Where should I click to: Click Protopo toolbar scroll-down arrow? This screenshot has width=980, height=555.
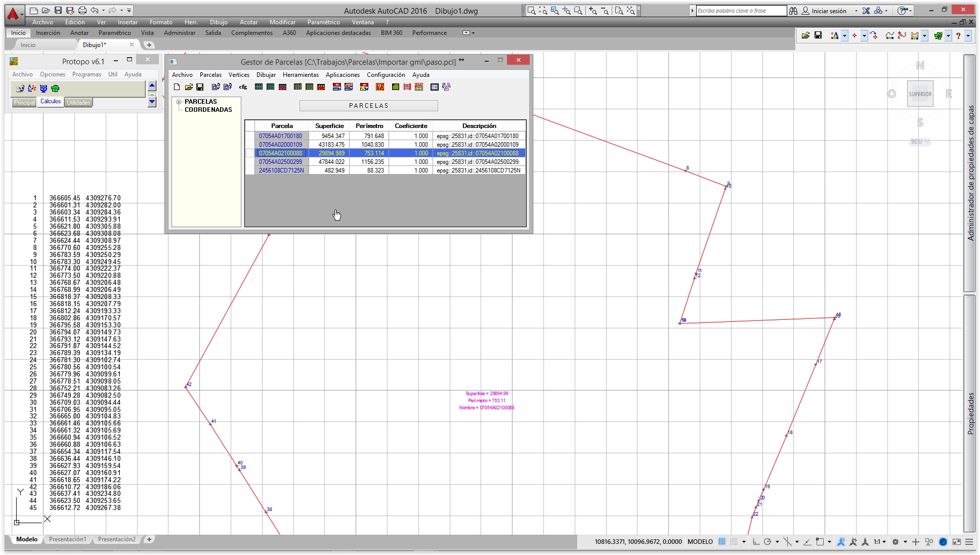tap(152, 102)
